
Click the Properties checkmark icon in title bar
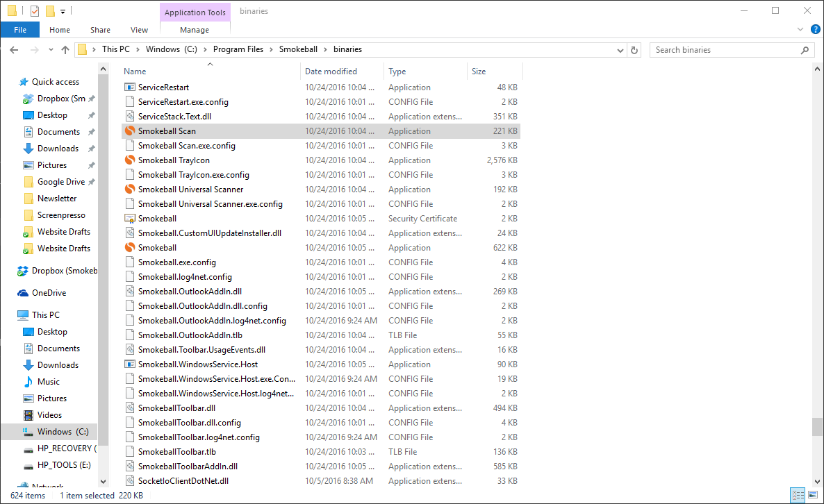click(x=35, y=10)
